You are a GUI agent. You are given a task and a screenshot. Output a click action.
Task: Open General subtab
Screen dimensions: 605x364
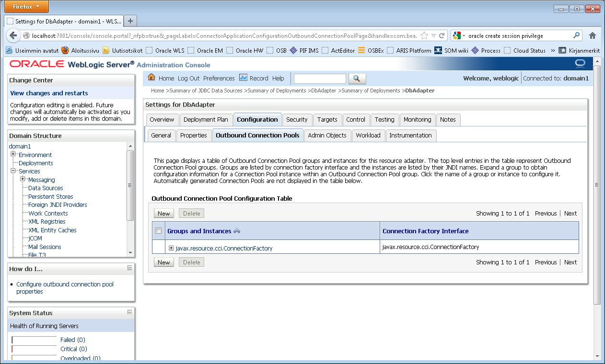(x=161, y=136)
